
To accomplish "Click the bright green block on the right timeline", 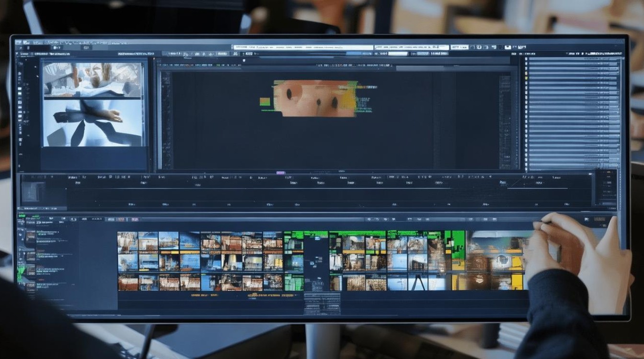I will (458, 244).
